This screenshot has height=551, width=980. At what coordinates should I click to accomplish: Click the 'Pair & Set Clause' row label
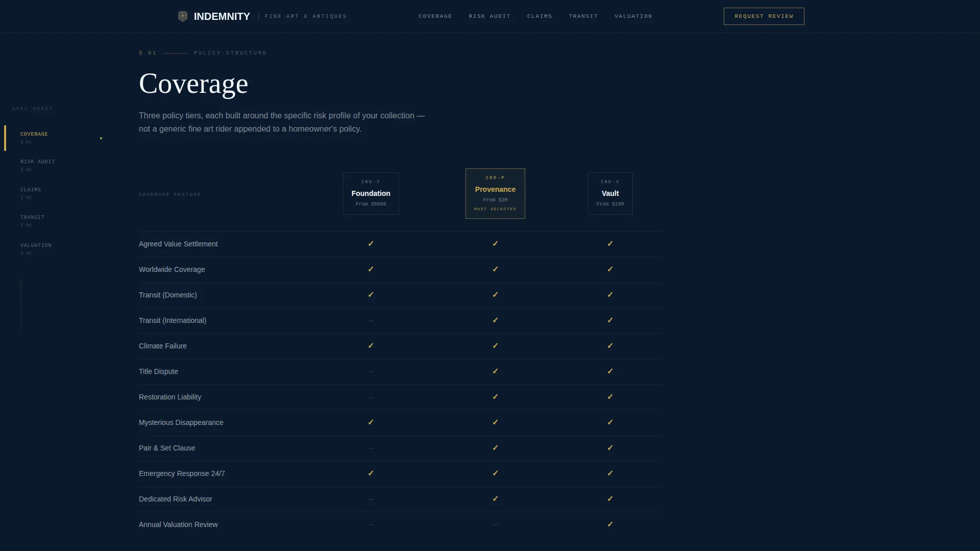coord(167,448)
